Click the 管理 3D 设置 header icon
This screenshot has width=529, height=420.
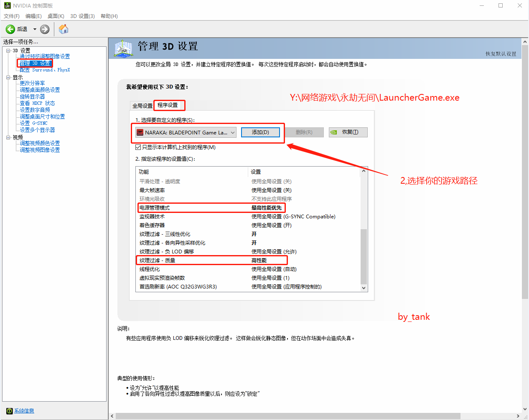tap(123, 49)
